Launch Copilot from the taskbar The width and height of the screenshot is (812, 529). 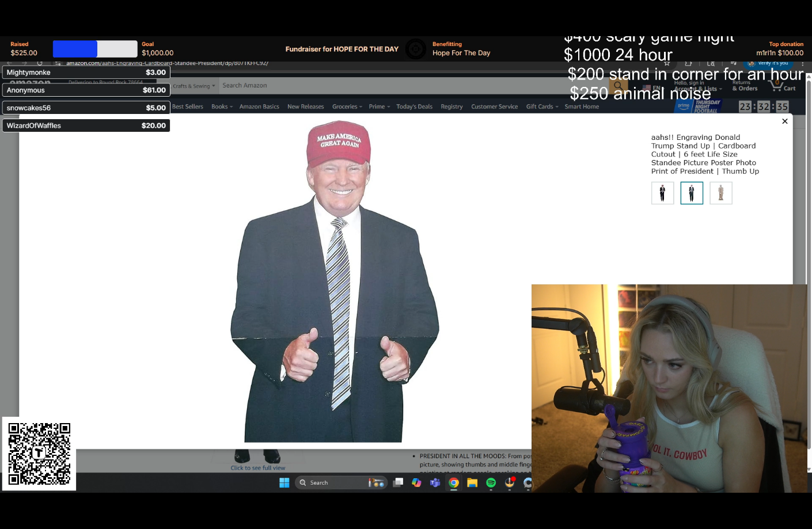[x=416, y=483]
